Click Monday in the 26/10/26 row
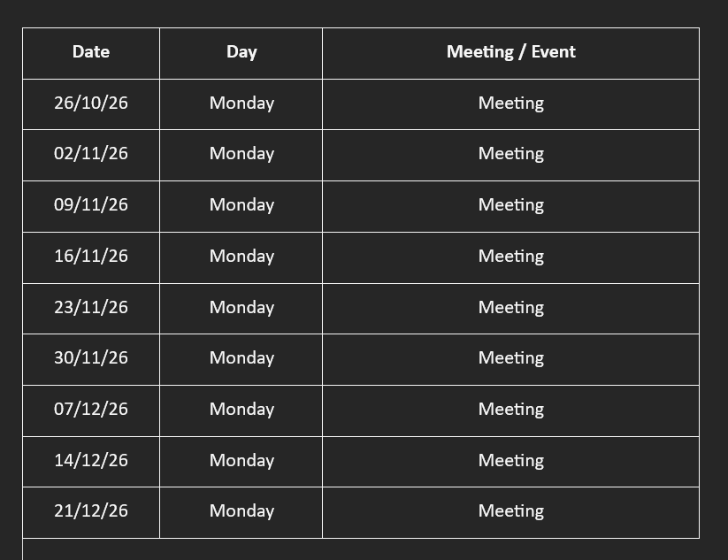The width and height of the screenshot is (728, 560). click(x=241, y=104)
